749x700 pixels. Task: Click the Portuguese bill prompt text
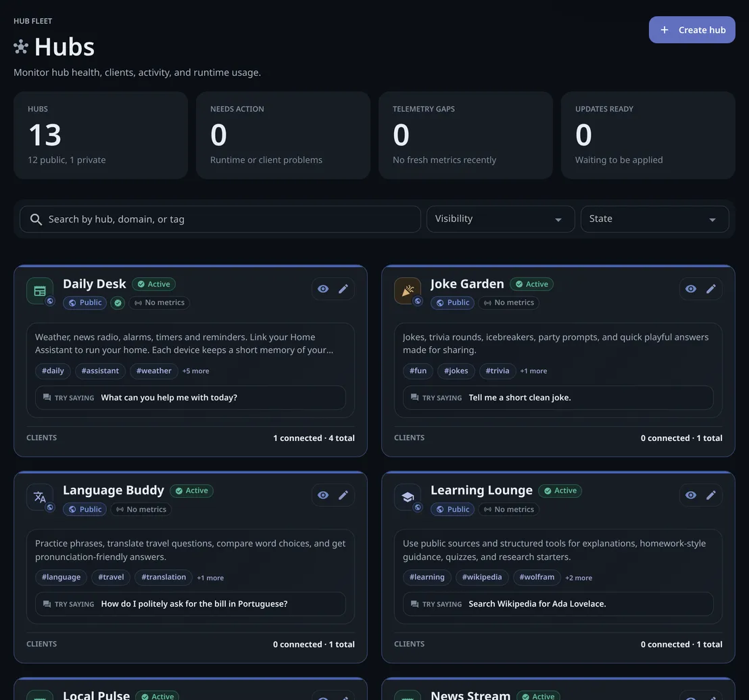click(194, 604)
